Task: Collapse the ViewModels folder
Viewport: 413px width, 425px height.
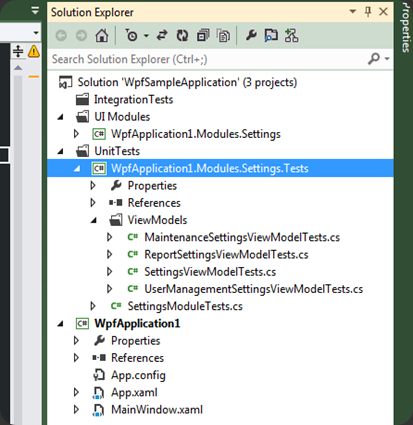Action: click(x=94, y=220)
